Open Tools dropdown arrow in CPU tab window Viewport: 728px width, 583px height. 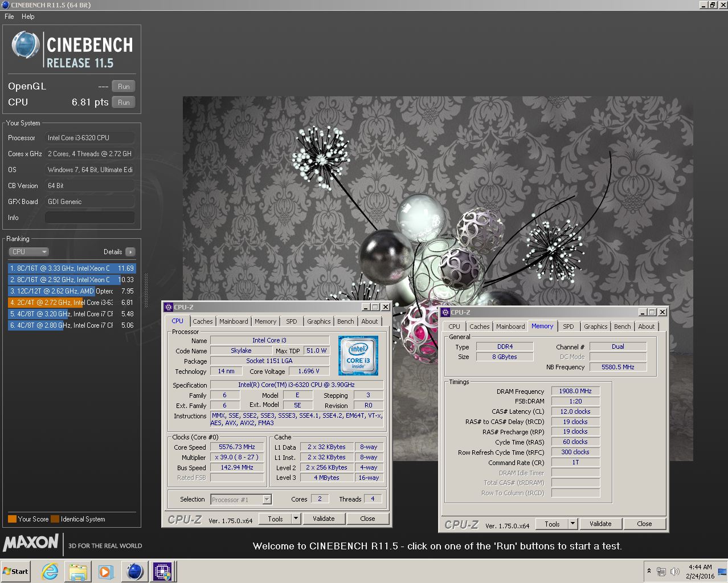(x=296, y=519)
